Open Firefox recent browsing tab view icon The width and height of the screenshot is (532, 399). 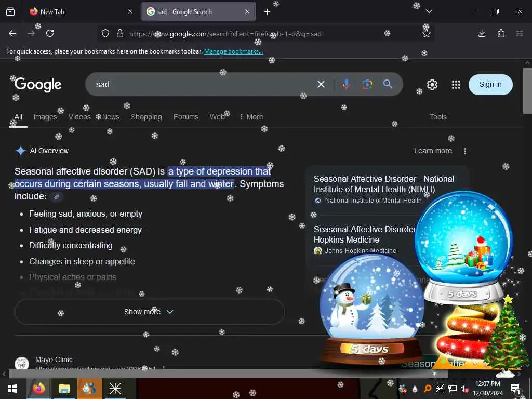coord(10,11)
